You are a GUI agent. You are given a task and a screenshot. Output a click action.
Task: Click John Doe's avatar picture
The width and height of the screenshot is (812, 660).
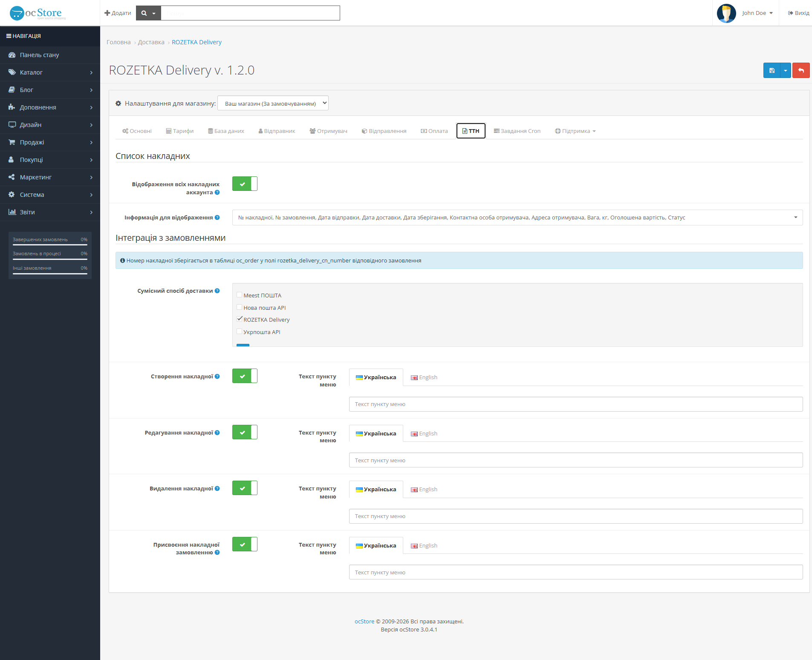pyautogui.click(x=726, y=13)
